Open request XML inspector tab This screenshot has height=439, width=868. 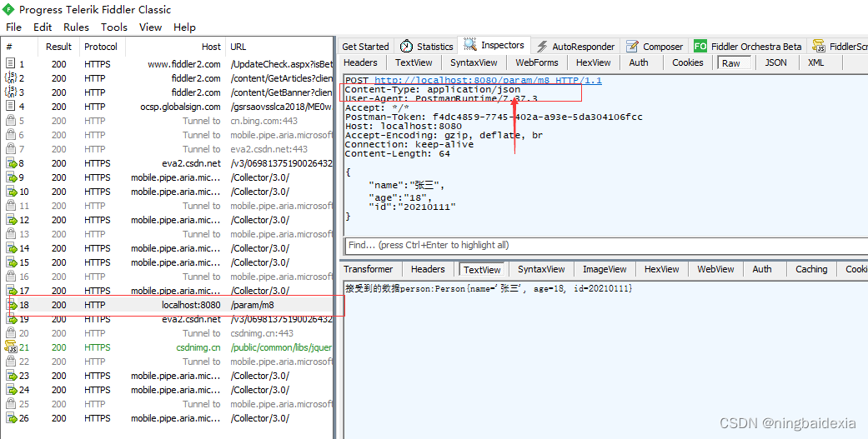[x=816, y=62]
